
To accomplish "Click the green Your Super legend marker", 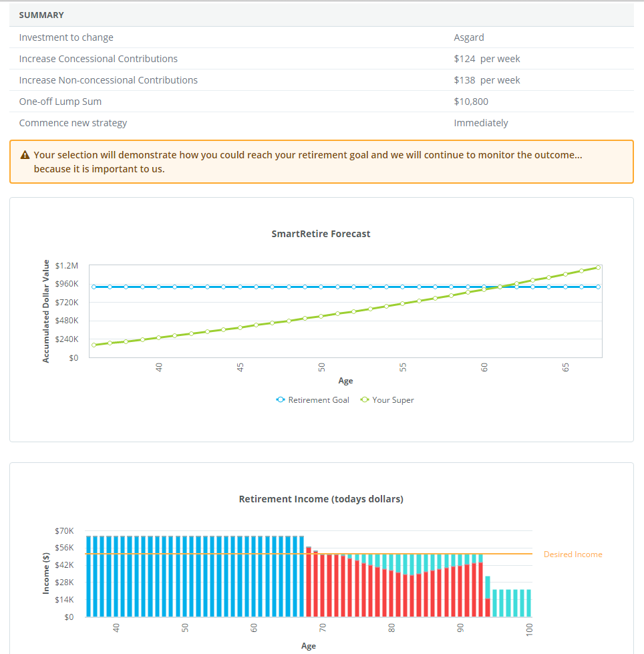I will click(x=365, y=400).
